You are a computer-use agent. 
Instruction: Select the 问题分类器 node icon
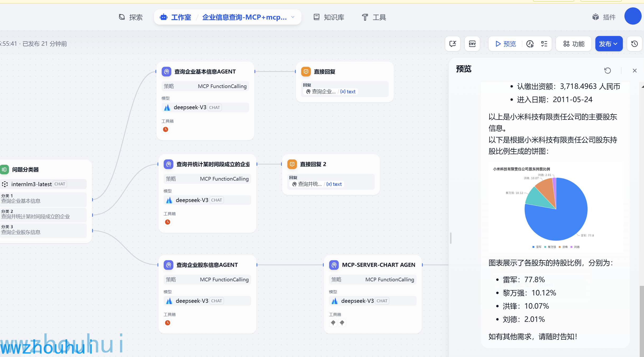point(4,170)
